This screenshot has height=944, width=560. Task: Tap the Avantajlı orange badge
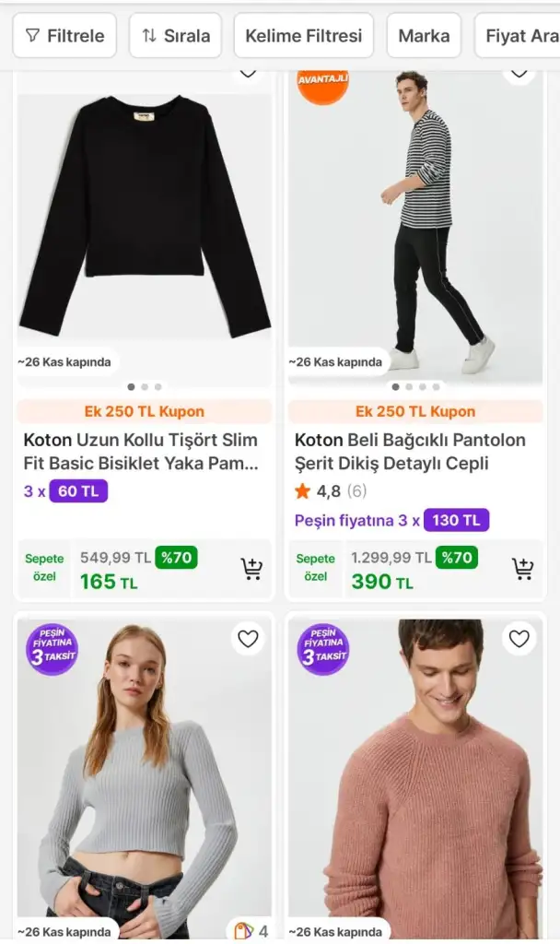pyautogui.click(x=322, y=83)
